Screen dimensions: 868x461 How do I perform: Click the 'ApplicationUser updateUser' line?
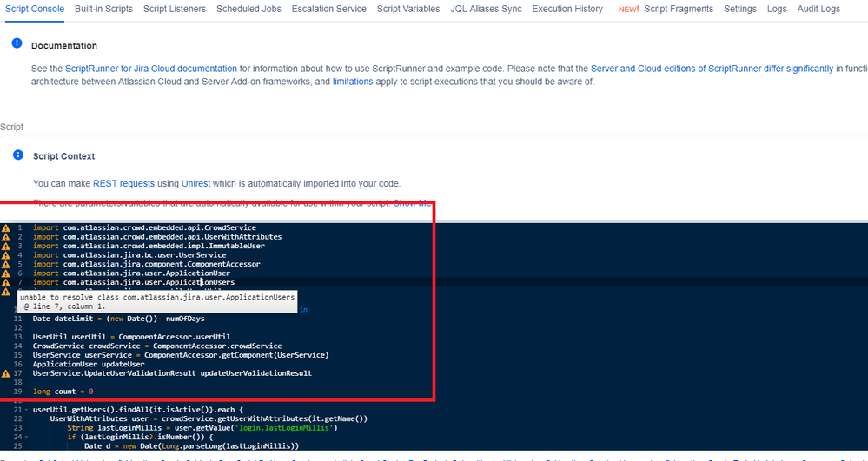point(89,364)
